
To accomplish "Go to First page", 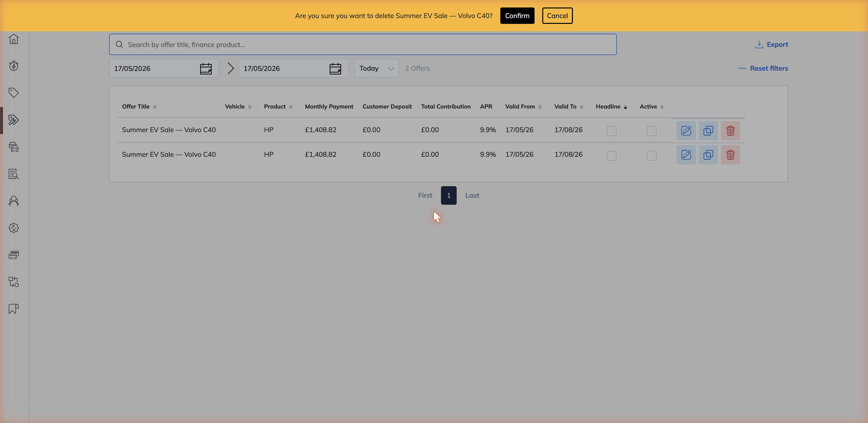I will pos(425,196).
